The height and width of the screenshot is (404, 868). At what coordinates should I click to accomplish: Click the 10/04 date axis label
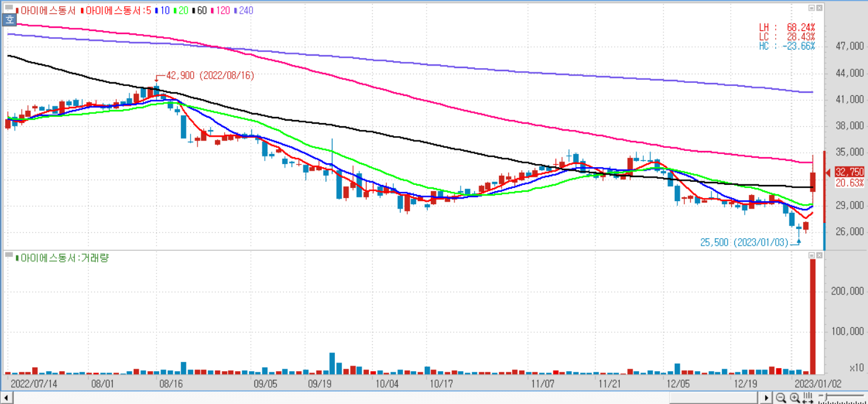point(387,384)
